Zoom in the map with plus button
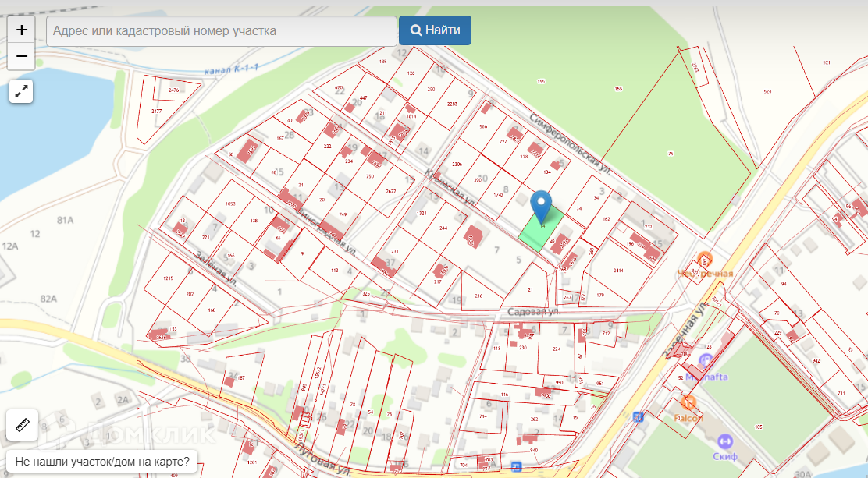 22,30
